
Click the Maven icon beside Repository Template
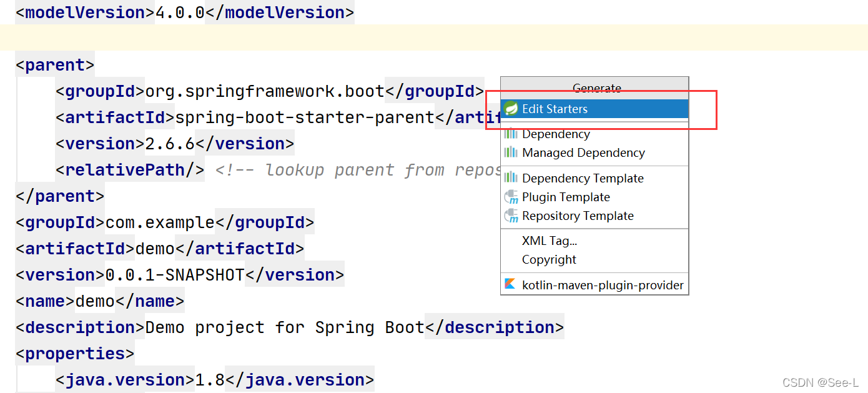point(511,216)
